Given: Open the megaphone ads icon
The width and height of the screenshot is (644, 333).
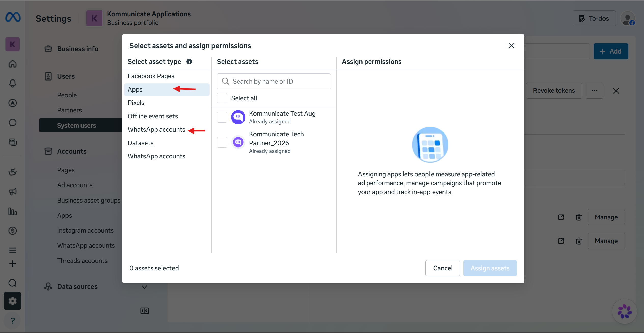Looking at the screenshot, I should (x=12, y=192).
